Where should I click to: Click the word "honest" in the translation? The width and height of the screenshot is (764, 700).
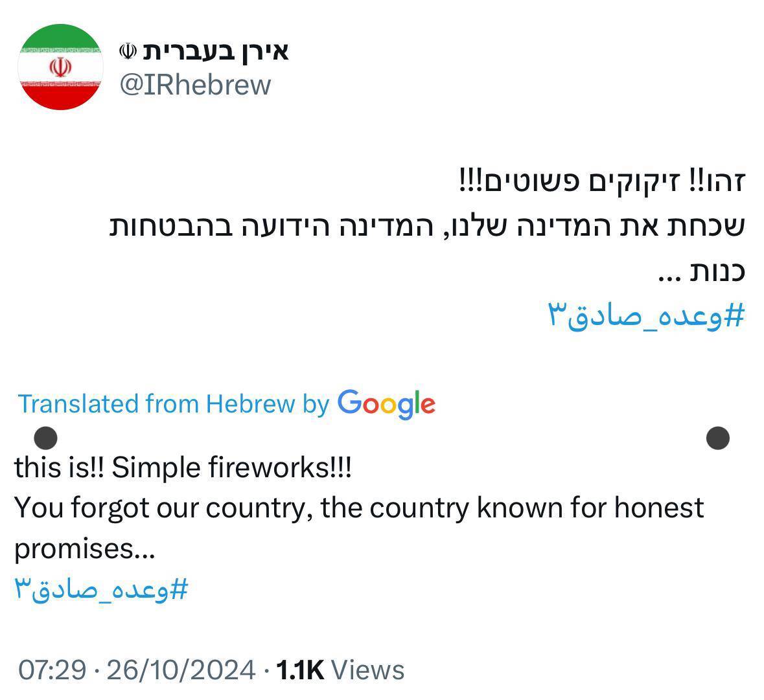(x=658, y=508)
